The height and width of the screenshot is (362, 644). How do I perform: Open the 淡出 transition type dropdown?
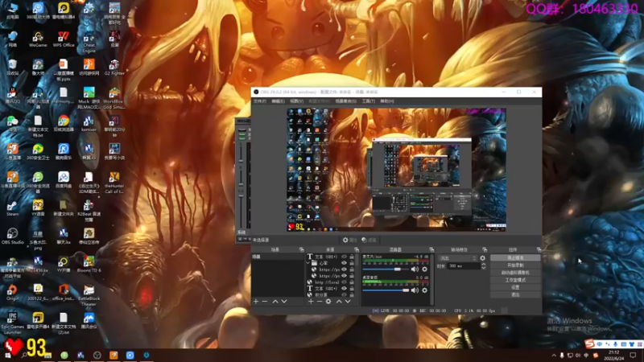pyautogui.click(x=457, y=258)
